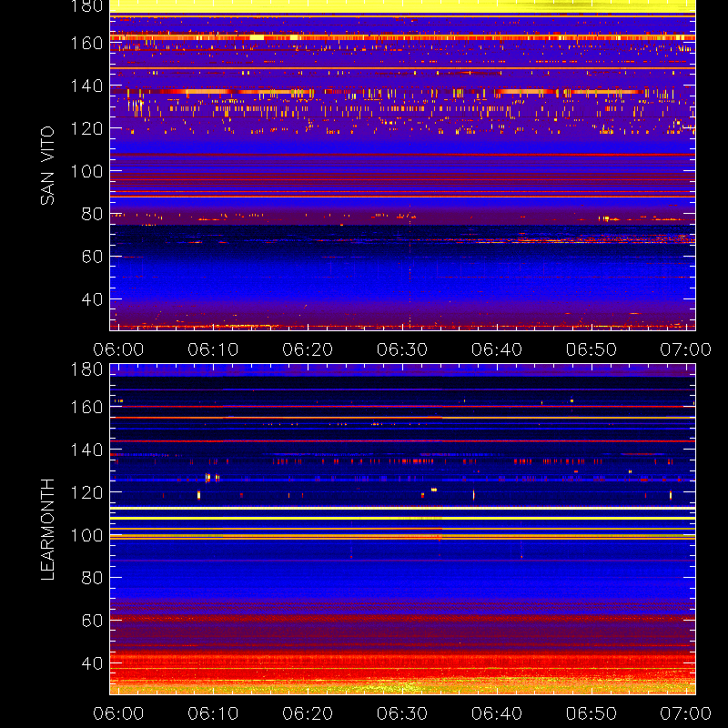Click the LEARMONTH axis label

point(47,530)
